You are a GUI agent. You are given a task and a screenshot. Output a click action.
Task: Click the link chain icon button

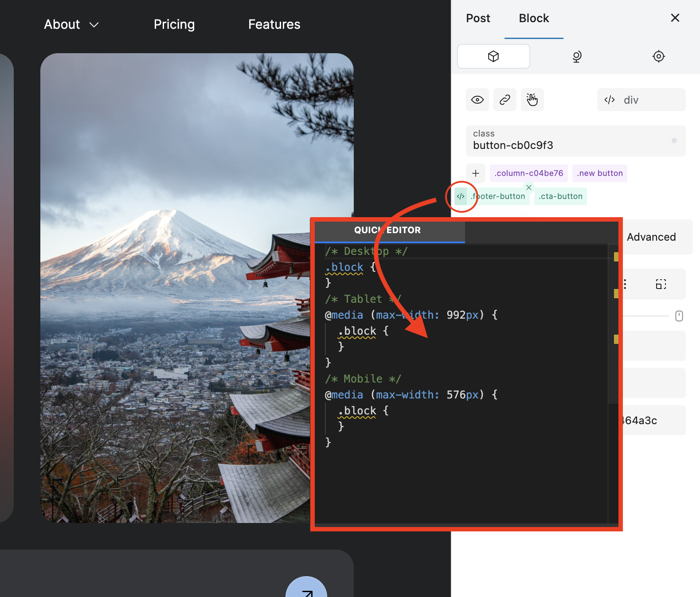point(504,100)
